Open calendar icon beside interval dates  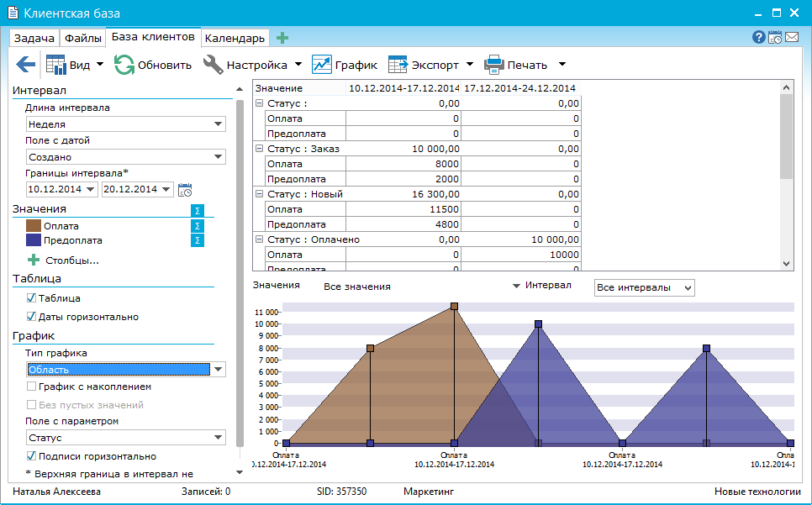tap(186, 189)
